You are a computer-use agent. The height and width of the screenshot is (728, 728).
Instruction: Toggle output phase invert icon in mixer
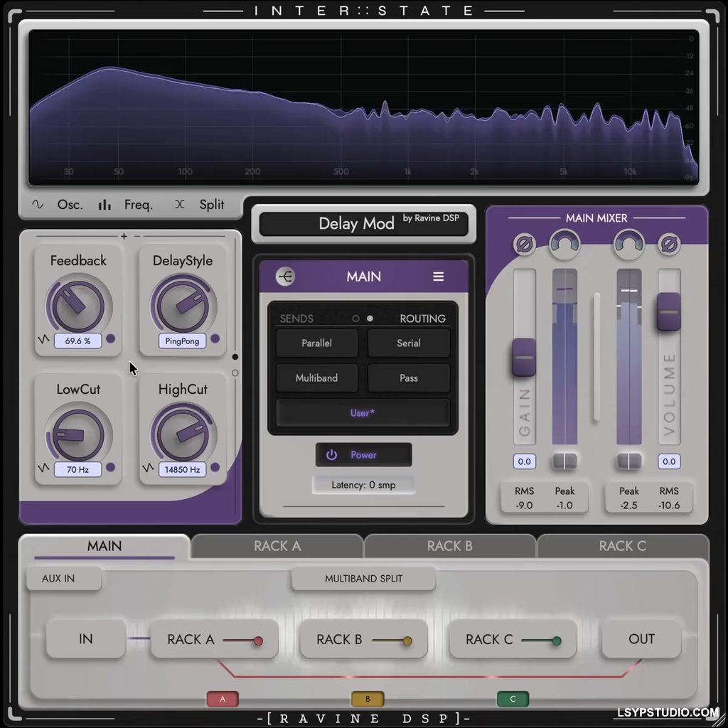pos(669,245)
